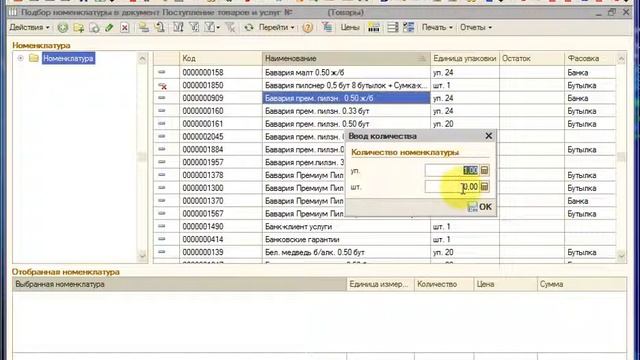Viewport: 640px width, 360px height.
Task: Click the Номенклатура folder icon in tree
Action: 34,58
